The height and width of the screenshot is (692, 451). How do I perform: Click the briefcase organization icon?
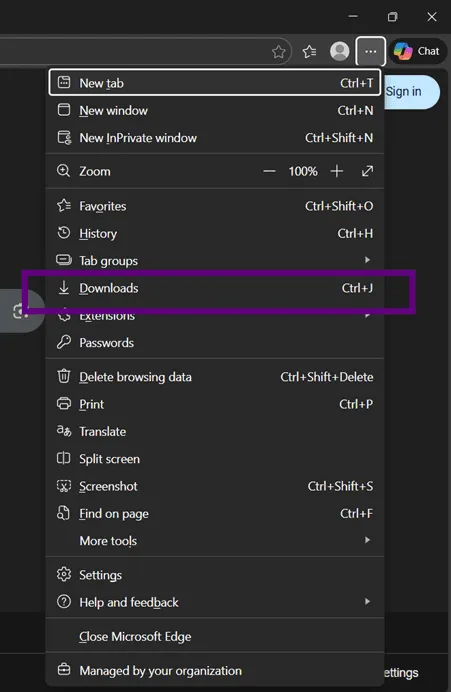point(64,669)
